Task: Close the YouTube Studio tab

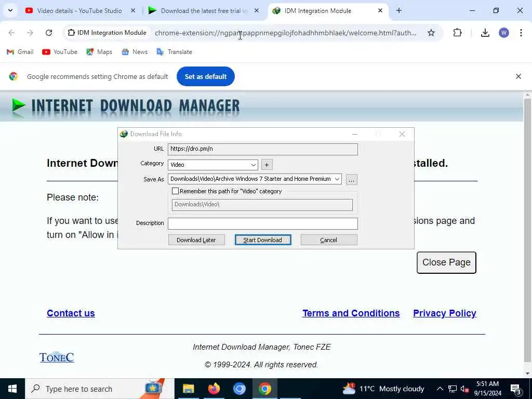Action: point(133,10)
